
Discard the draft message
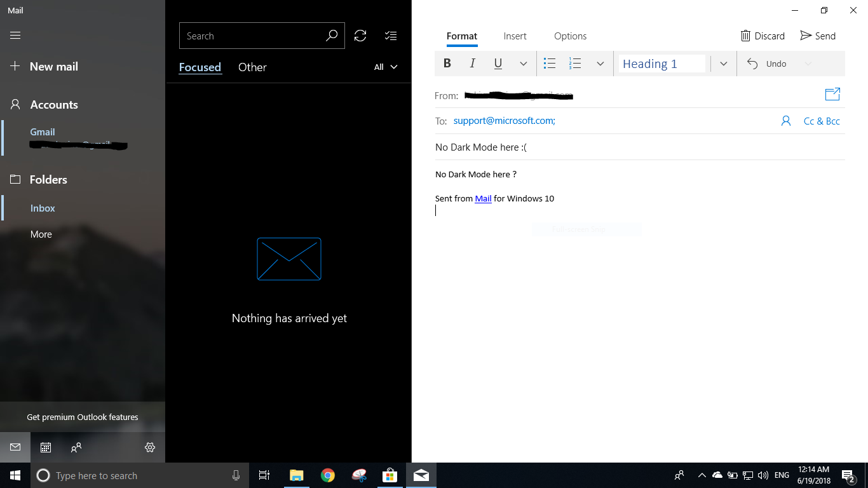(x=763, y=36)
